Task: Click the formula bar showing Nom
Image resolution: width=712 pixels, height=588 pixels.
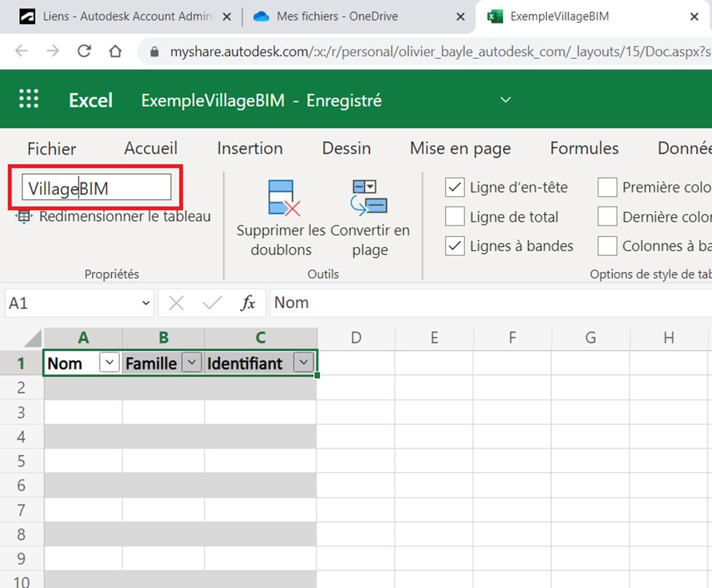Action: click(491, 302)
